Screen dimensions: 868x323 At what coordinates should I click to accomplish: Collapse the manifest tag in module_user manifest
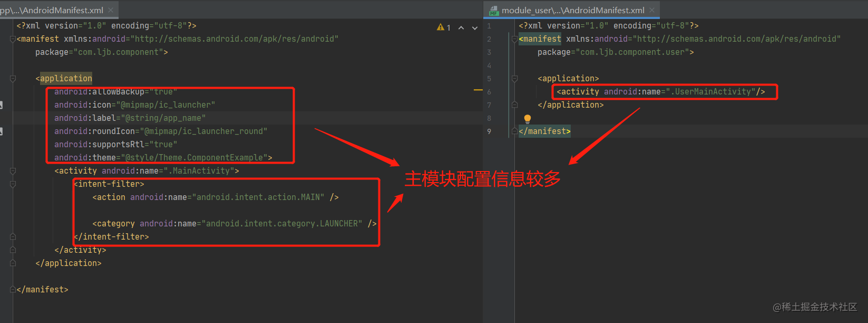(514, 39)
